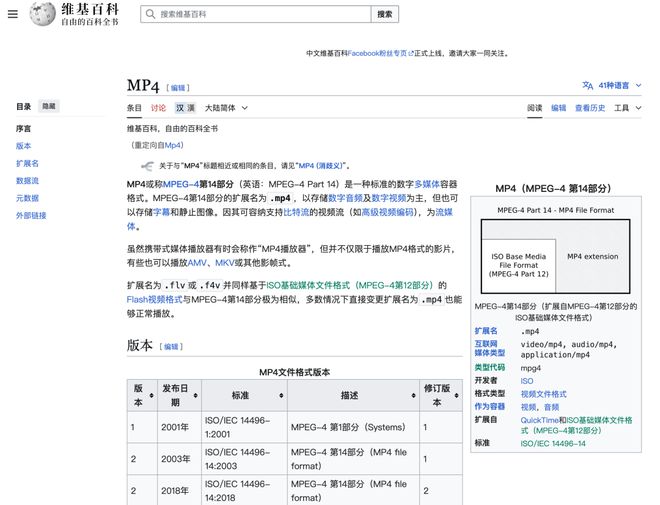
Task: Sort table by 描述 column
Action: click(x=413, y=396)
